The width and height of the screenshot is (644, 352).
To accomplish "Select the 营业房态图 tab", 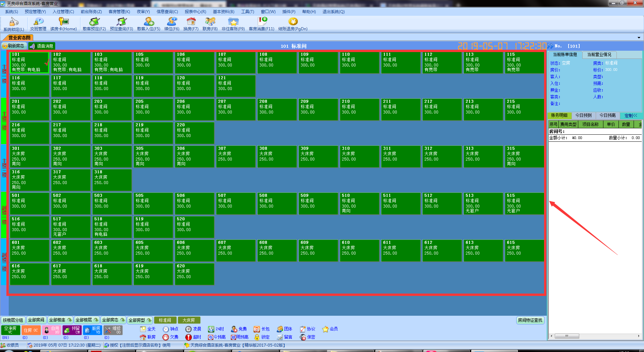I will (x=19, y=38).
